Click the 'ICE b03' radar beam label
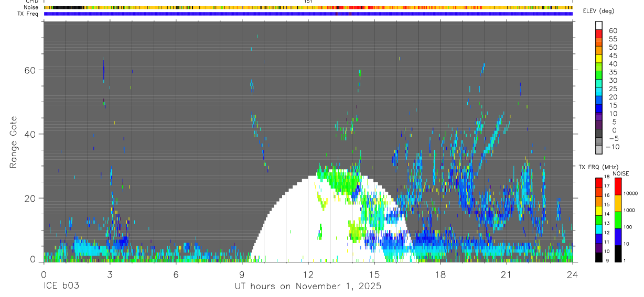The image size is (644, 297). (61, 287)
